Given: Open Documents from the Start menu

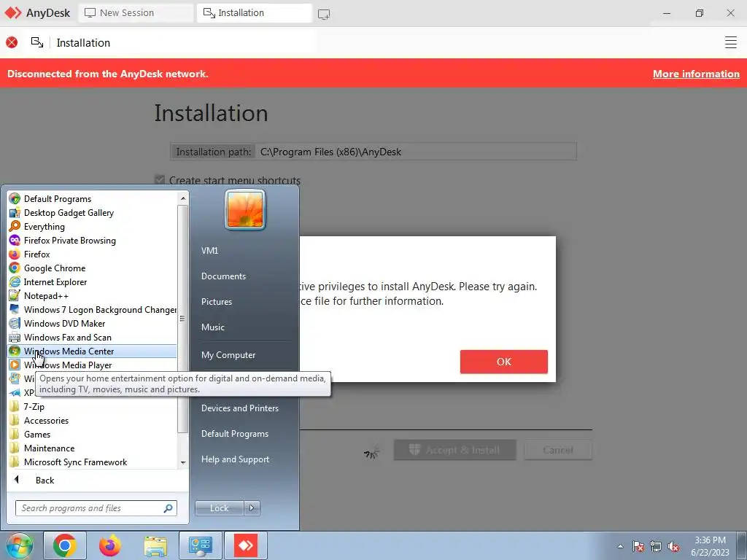Looking at the screenshot, I should (x=223, y=276).
